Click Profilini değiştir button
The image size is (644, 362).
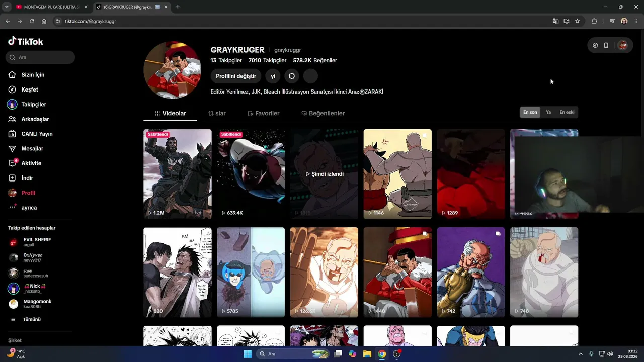click(x=236, y=76)
